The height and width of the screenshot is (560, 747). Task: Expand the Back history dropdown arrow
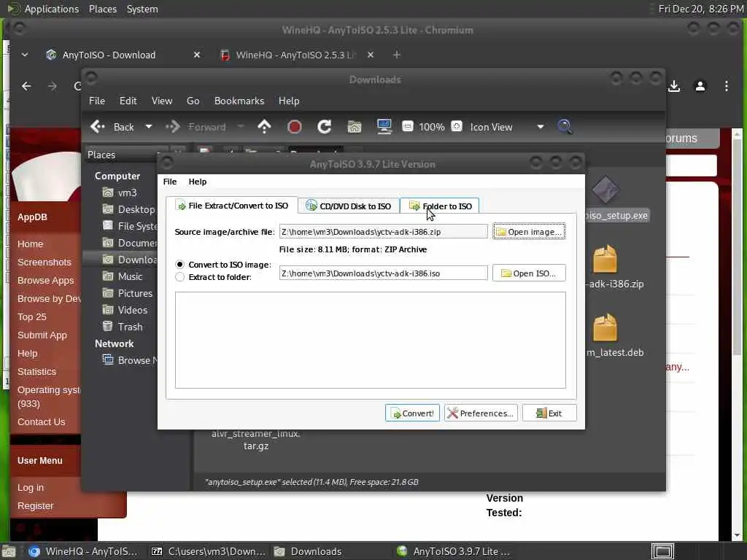(x=149, y=127)
